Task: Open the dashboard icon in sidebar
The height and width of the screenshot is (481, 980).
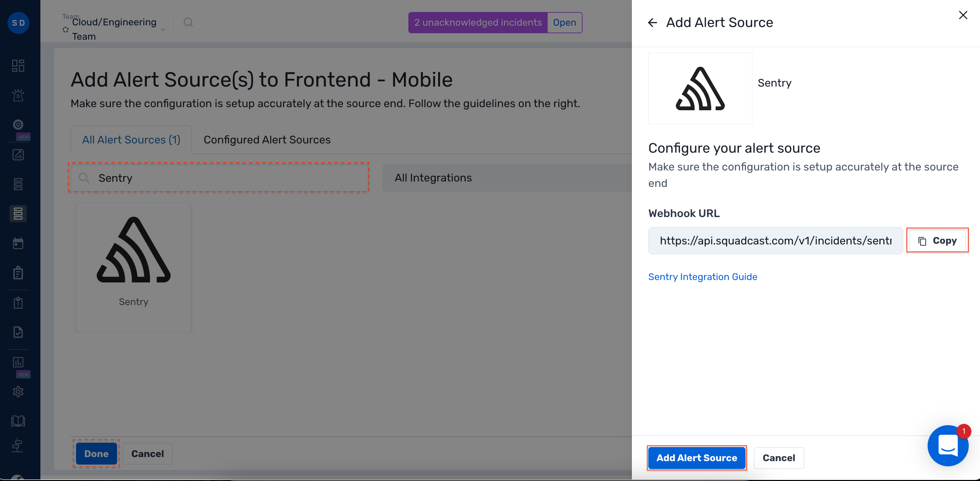Action: 18,65
